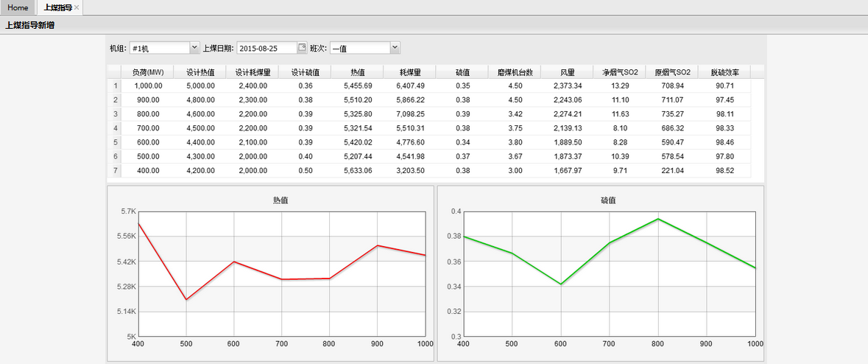Click the 脱硫效率 column header
868x364 pixels.
pyautogui.click(x=724, y=72)
